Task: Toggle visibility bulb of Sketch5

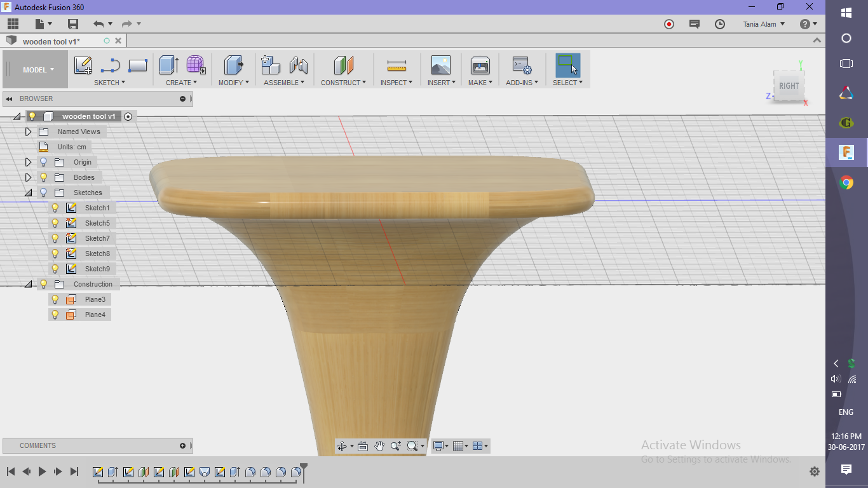Action: pyautogui.click(x=55, y=223)
